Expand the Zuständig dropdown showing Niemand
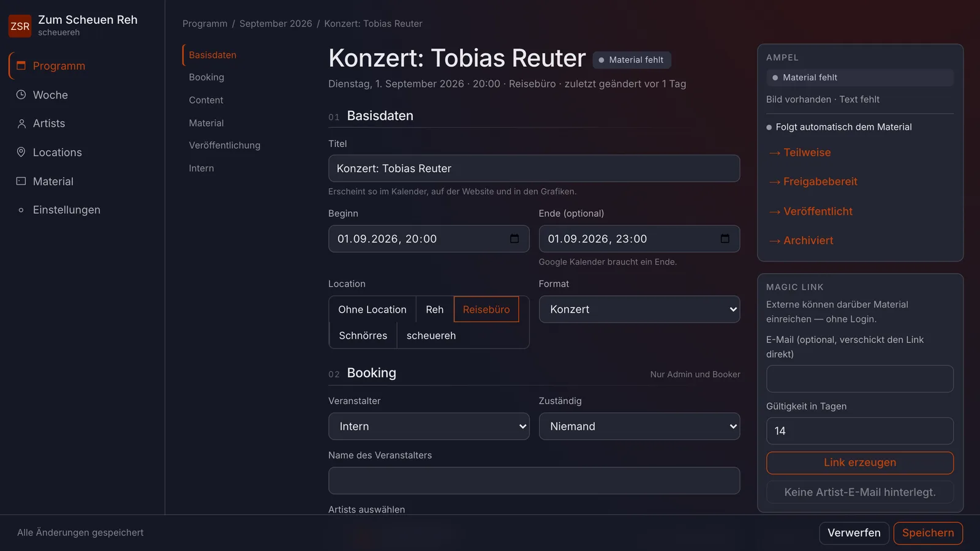 (639, 426)
